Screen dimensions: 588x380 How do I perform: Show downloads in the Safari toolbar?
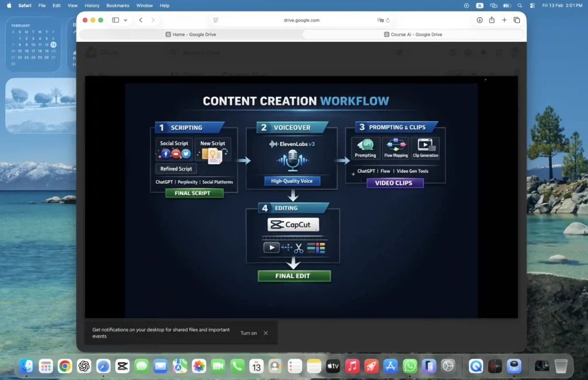click(479, 20)
